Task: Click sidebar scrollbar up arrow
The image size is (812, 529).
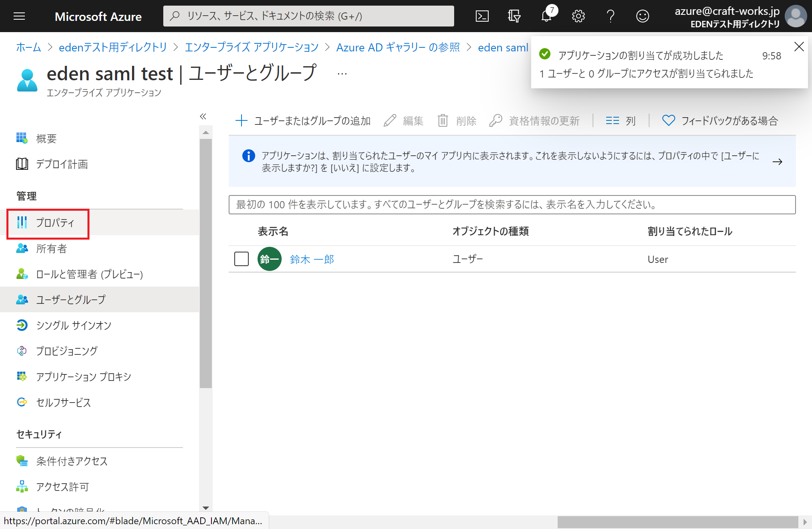Action: pos(205,132)
